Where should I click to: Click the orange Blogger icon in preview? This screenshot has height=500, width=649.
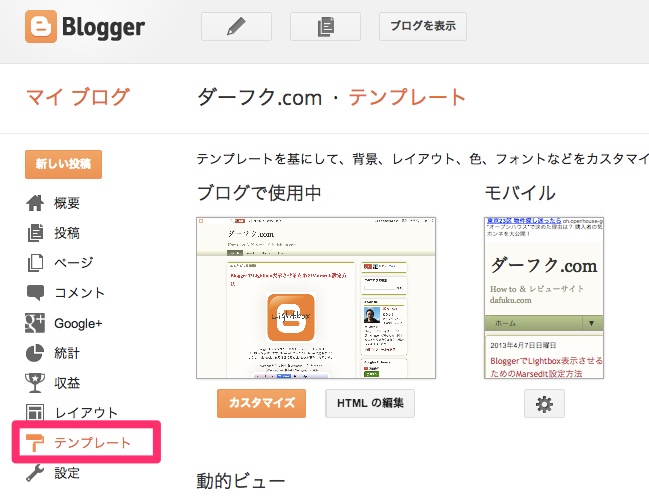[x=291, y=317]
